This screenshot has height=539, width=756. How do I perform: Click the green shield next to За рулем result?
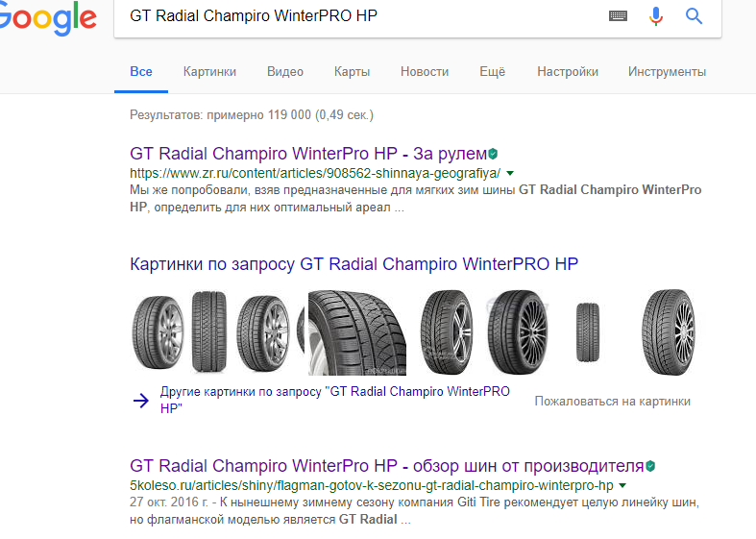(x=493, y=154)
